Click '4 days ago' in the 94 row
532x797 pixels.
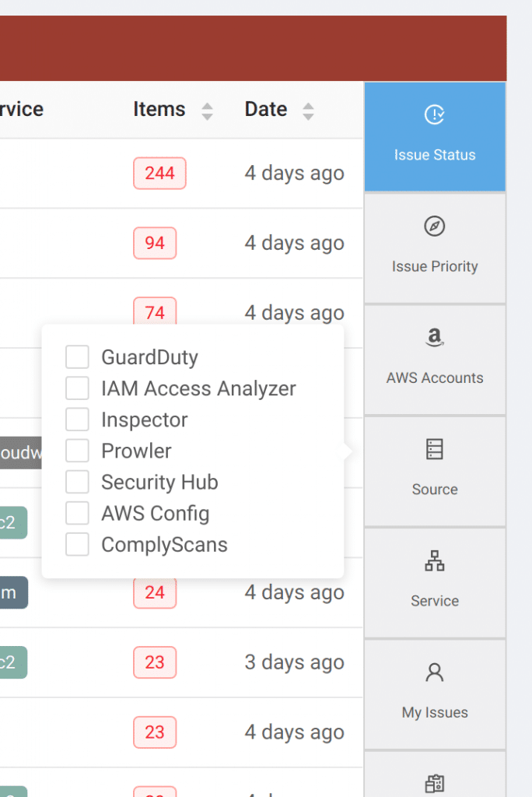[295, 243]
